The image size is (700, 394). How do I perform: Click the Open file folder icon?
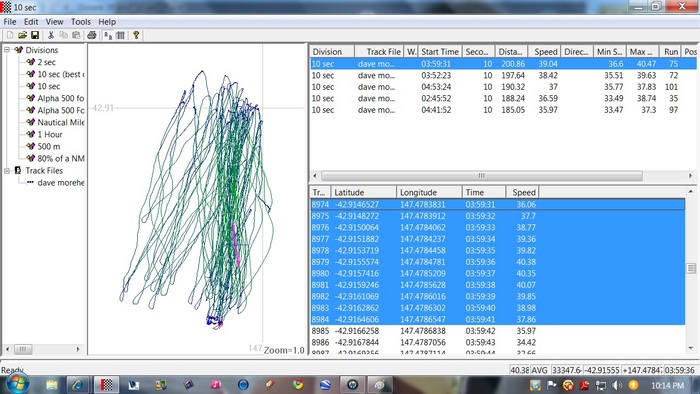pyautogui.click(x=22, y=35)
